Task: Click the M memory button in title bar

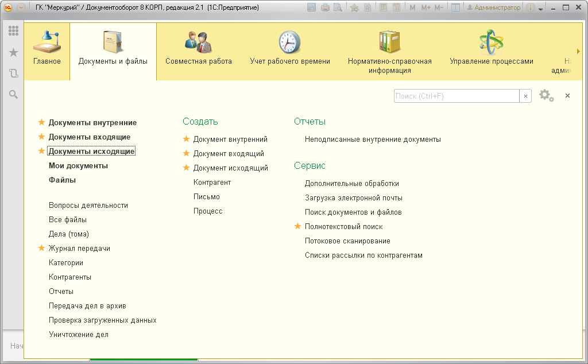Action: [412, 7]
